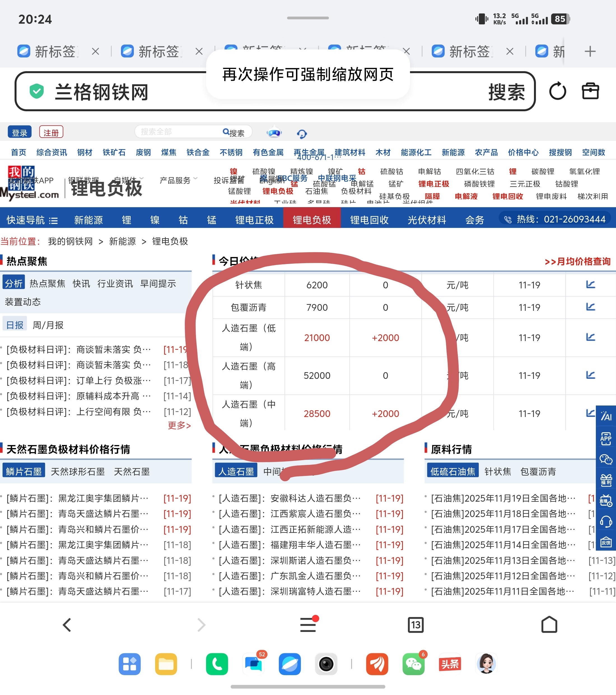Open the browser toolbox icon
Screen dimensions: 616x695
point(590,91)
